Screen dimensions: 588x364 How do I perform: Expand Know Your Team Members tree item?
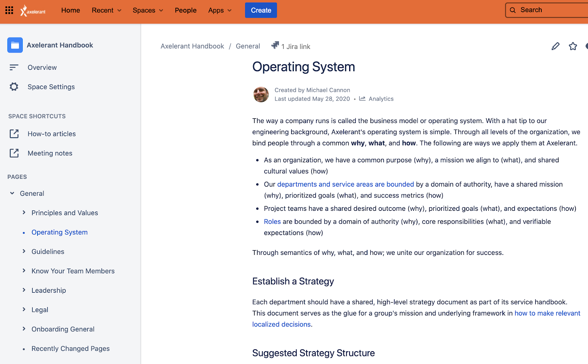click(24, 271)
